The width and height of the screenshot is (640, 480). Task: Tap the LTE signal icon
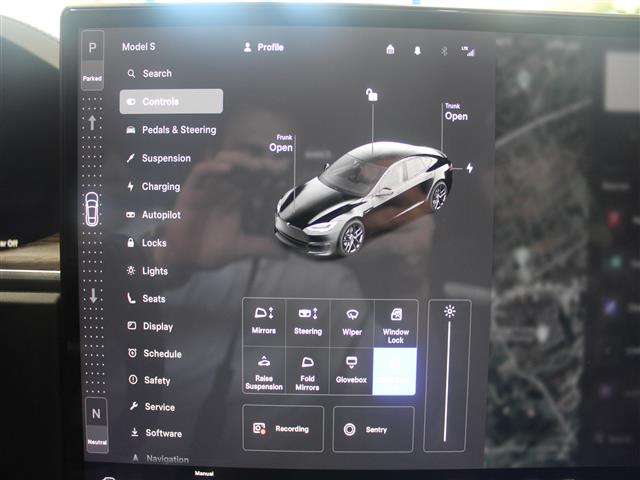(468, 51)
